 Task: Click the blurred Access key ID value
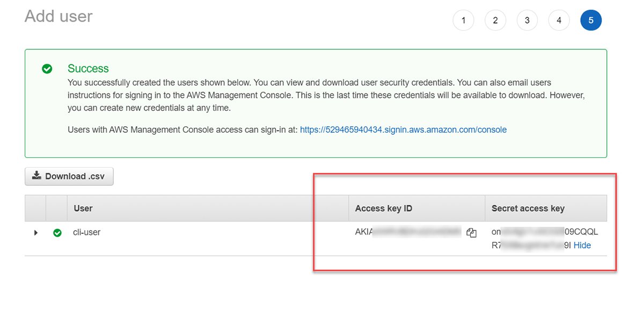coord(408,232)
